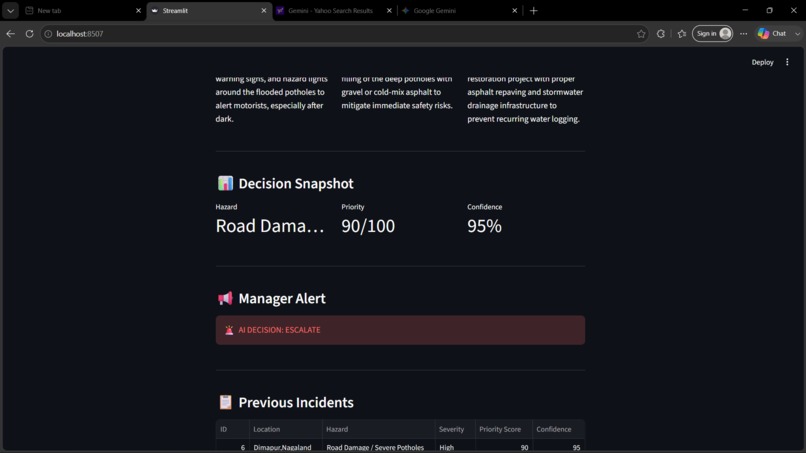
Task: Select the High severity cell
Action: pyautogui.click(x=455, y=447)
